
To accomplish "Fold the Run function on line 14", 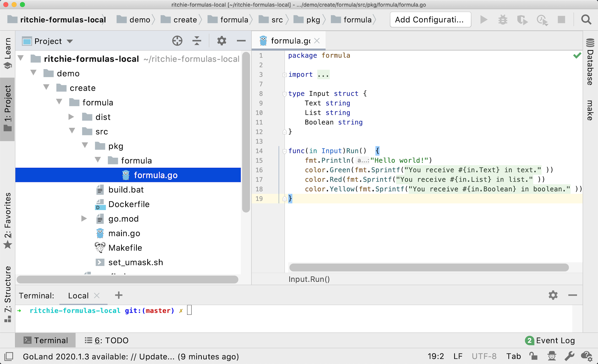I will [x=285, y=151].
